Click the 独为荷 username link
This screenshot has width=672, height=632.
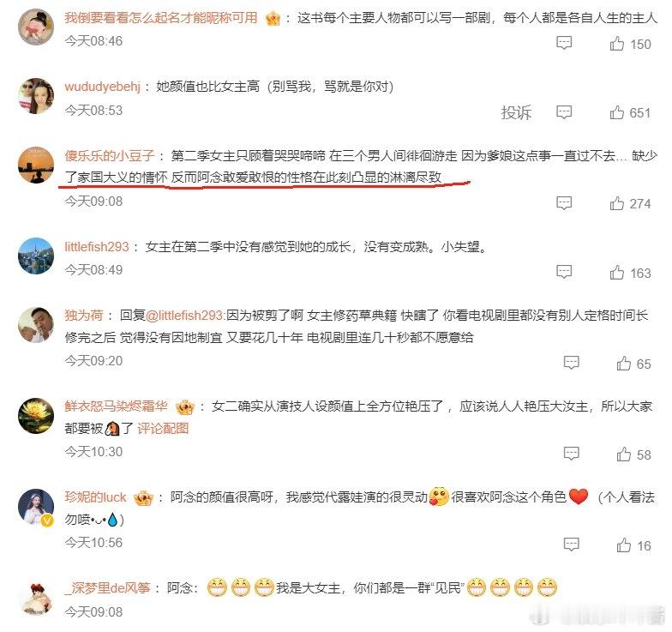click(84, 316)
